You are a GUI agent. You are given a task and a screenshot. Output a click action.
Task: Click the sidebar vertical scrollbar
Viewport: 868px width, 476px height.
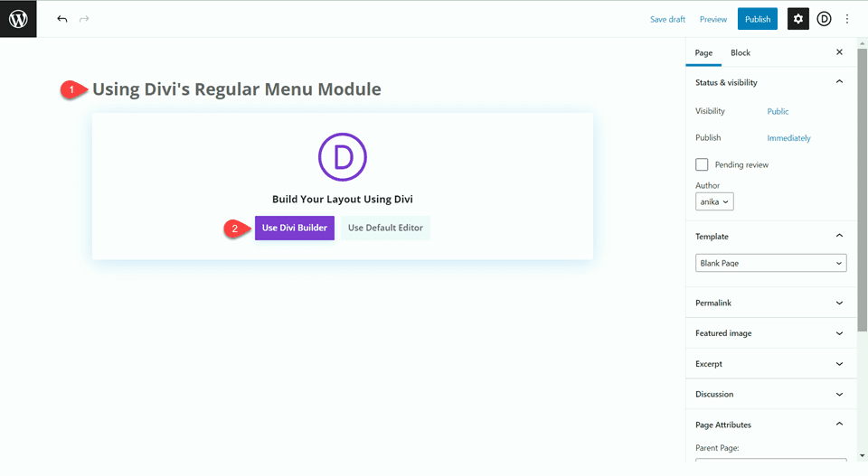tap(862, 191)
